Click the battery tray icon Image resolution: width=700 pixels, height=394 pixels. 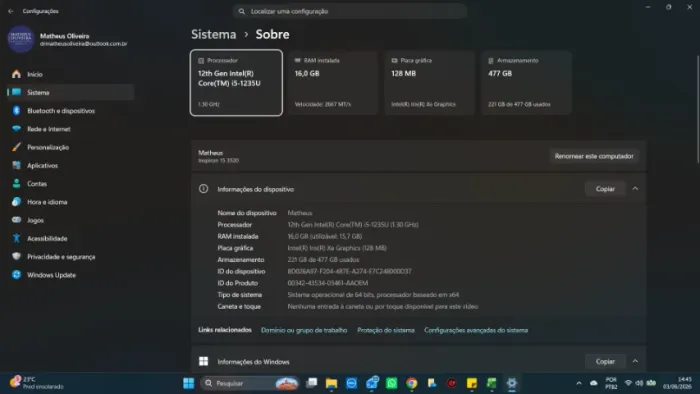point(651,383)
